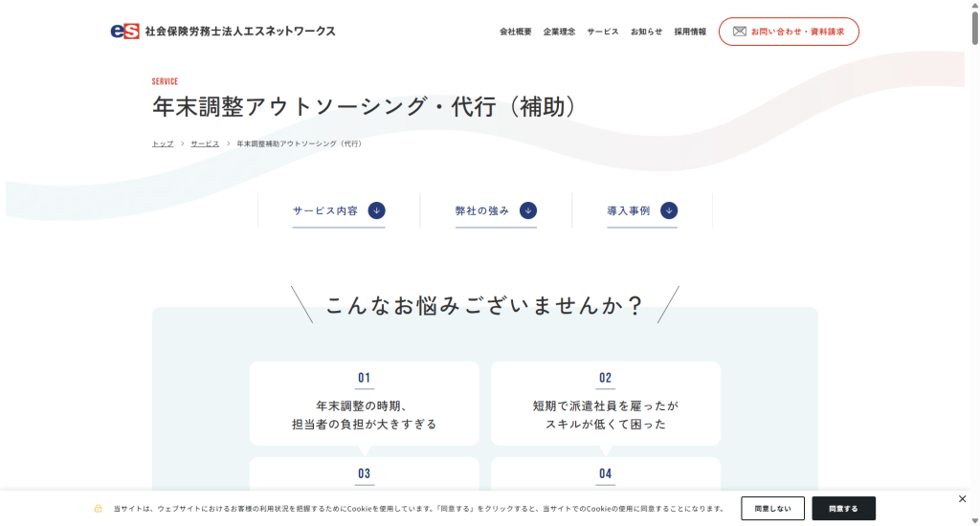This screenshot has width=980, height=526.
Task: Decline cookies with 同意しない
Action: point(772,509)
